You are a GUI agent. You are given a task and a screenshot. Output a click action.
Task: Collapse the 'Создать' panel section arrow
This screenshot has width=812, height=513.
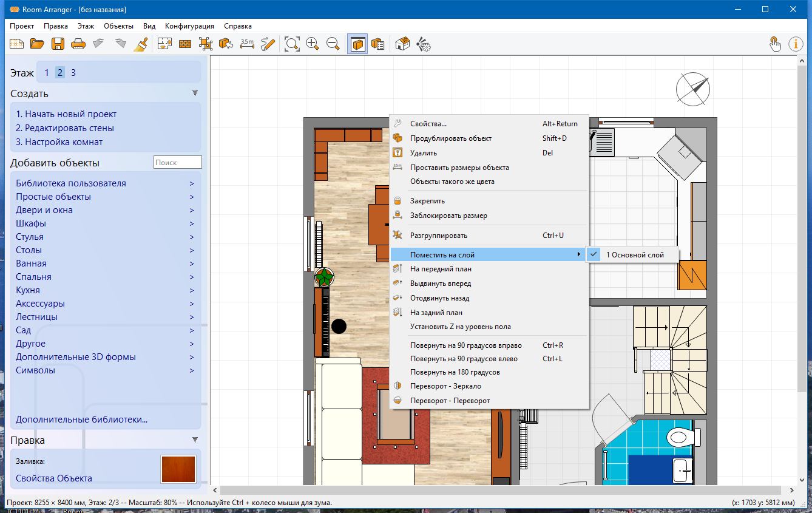coord(195,93)
